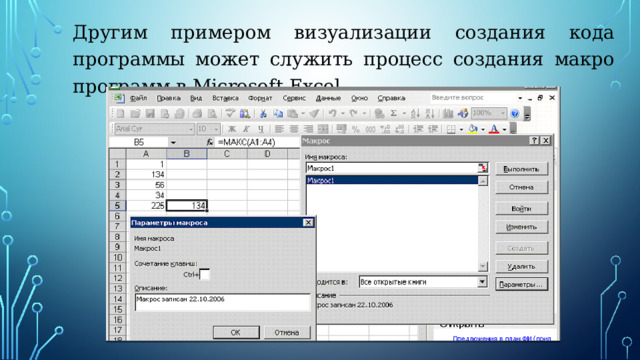
Task: Click the Описание text field
Action: pos(222,302)
